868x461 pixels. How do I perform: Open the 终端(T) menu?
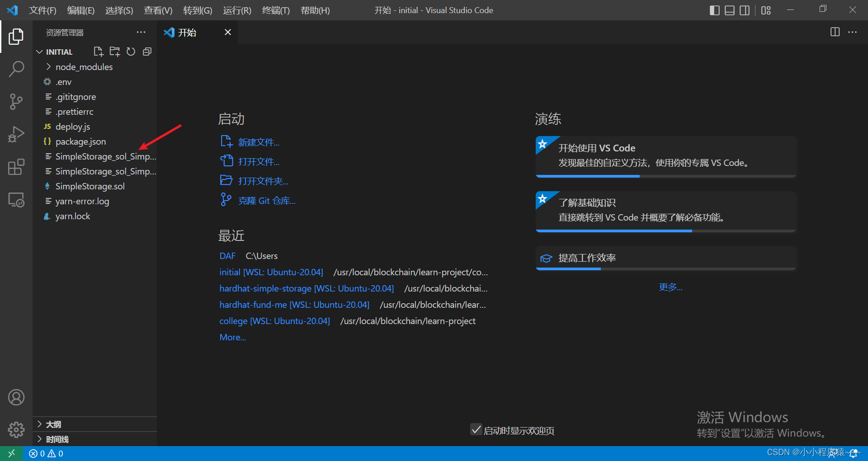(276, 10)
